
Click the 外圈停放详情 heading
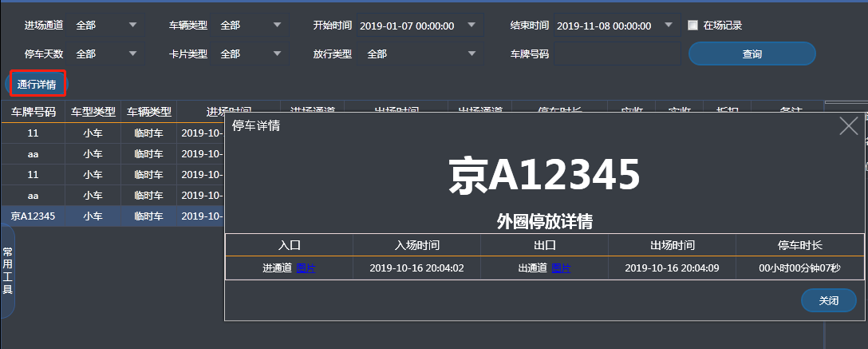tap(545, 222)
